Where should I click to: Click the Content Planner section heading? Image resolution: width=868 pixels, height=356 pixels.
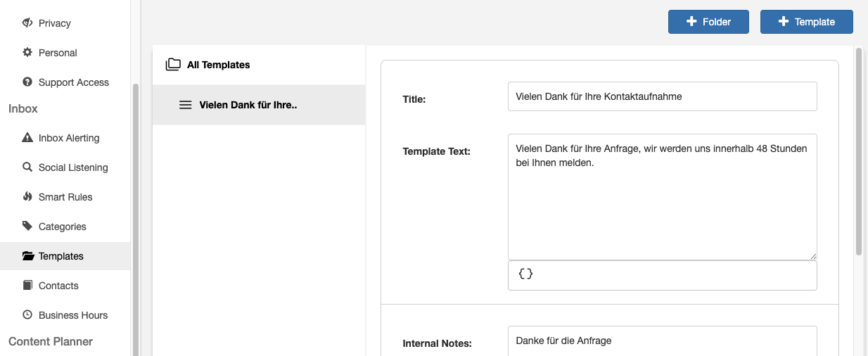(x=51, y=341)
